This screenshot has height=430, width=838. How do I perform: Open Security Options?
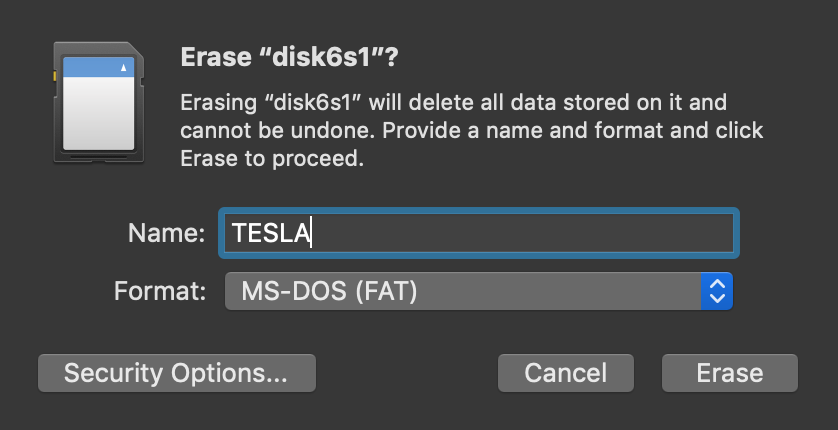[x=176, y=373]
